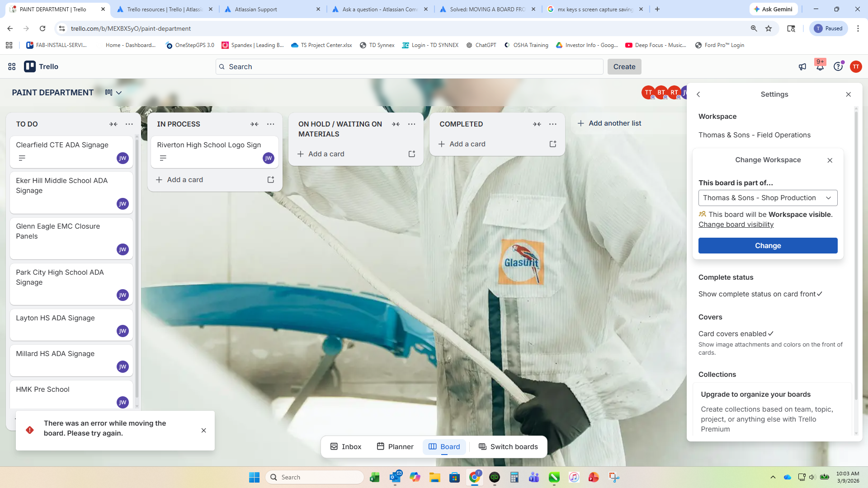Screen dimensions: 868x488
Task: Switch to the Planner tab
Action: point(395,447)
